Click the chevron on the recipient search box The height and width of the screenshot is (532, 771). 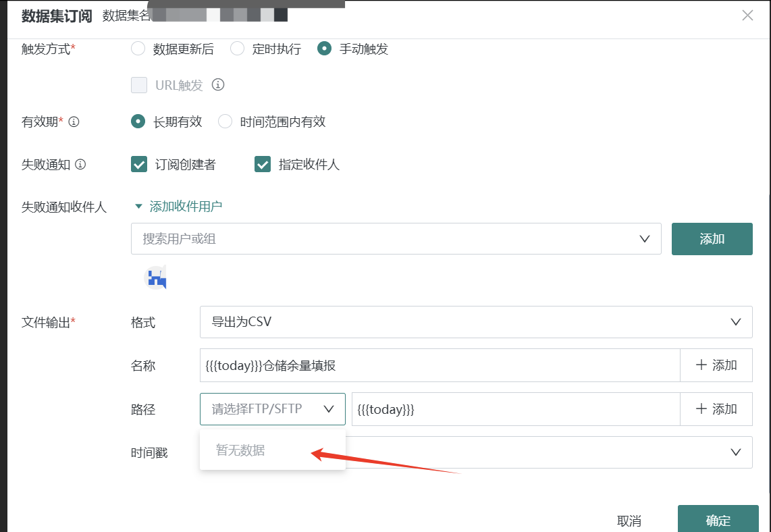click(x=644, y=238)
